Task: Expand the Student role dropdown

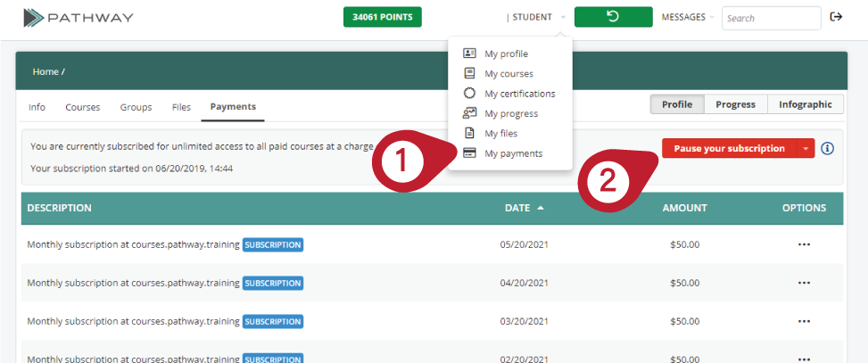Action: tap(563, 18)
